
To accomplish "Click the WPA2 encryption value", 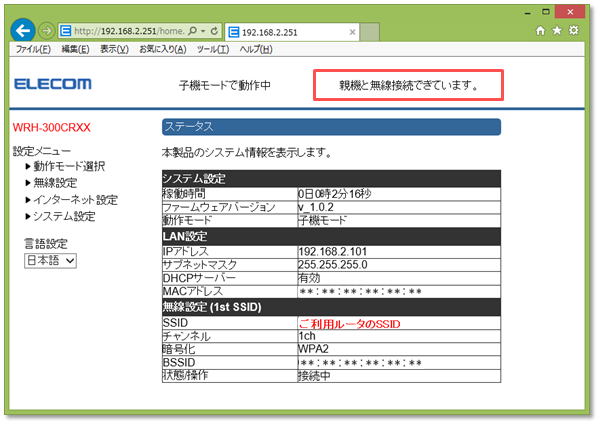I will [313, 349].
